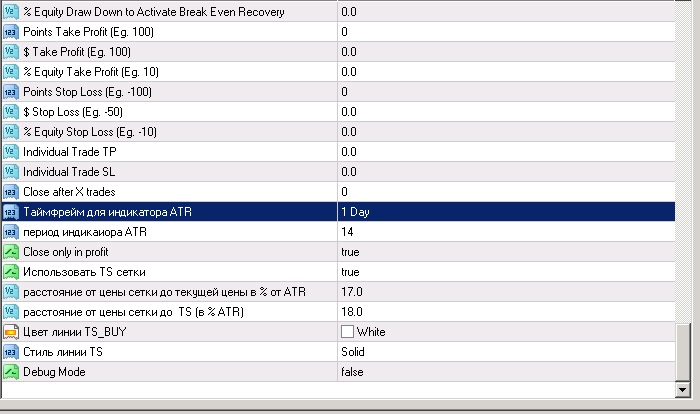Select '% Equity Stop Loss (Eg. -10)' label

(x=90, y=132)
